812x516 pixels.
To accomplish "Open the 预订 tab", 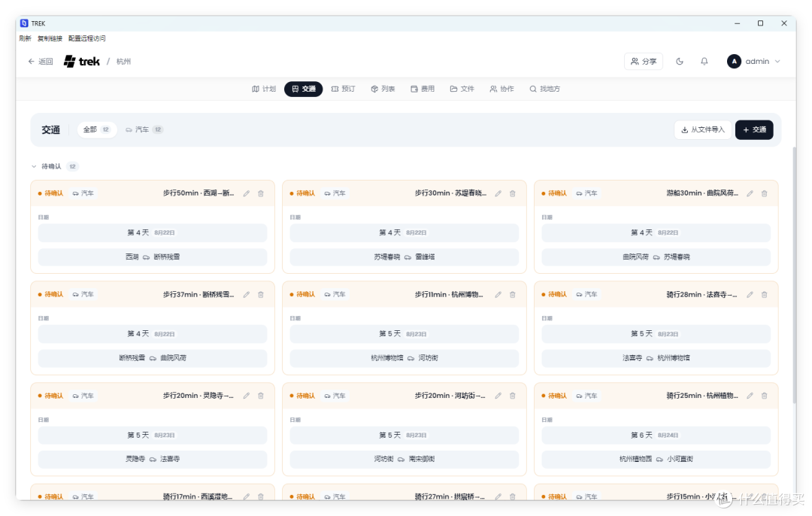I will (x=344, y=89).
